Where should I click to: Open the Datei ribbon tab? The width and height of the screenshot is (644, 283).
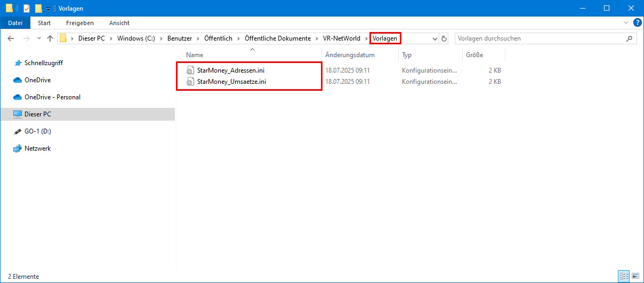click(15, 23)
